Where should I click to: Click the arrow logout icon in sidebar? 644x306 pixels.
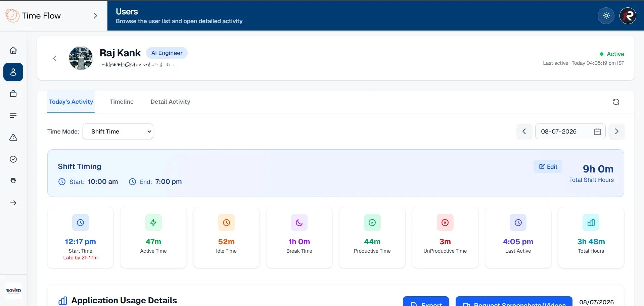[x=13, y=203]
